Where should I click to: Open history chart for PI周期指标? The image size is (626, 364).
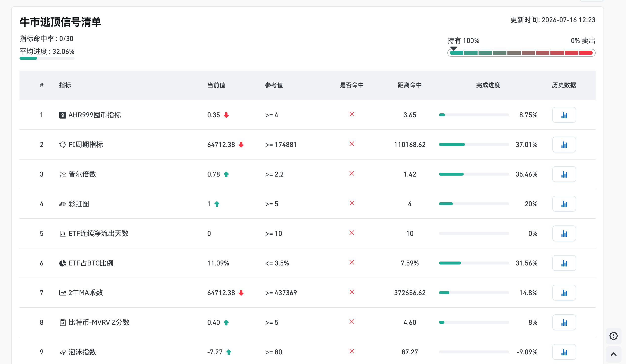[564, 144]
